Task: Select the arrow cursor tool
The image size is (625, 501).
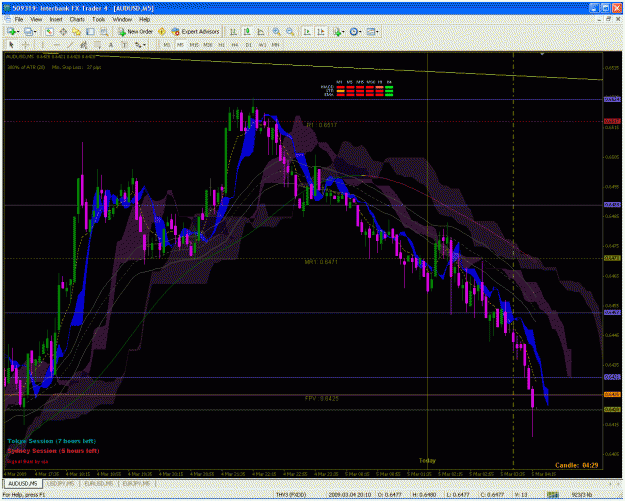Action: [11, 45]
